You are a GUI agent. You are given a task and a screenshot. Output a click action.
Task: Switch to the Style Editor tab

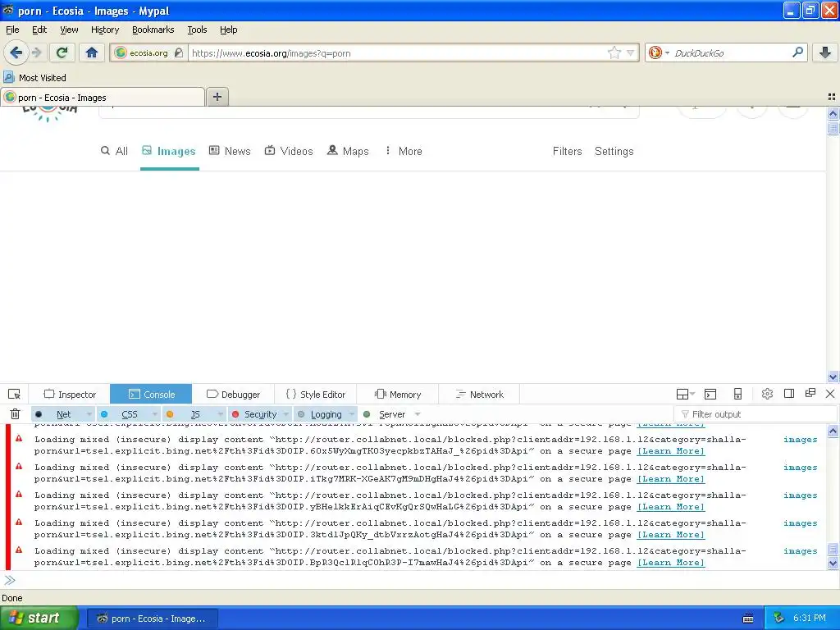(x=316, y=395)
